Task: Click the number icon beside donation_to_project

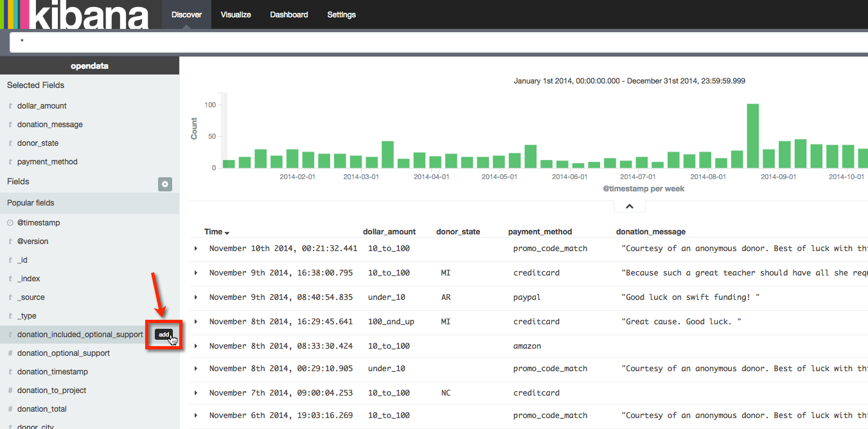Action: (x=10, y=390)
